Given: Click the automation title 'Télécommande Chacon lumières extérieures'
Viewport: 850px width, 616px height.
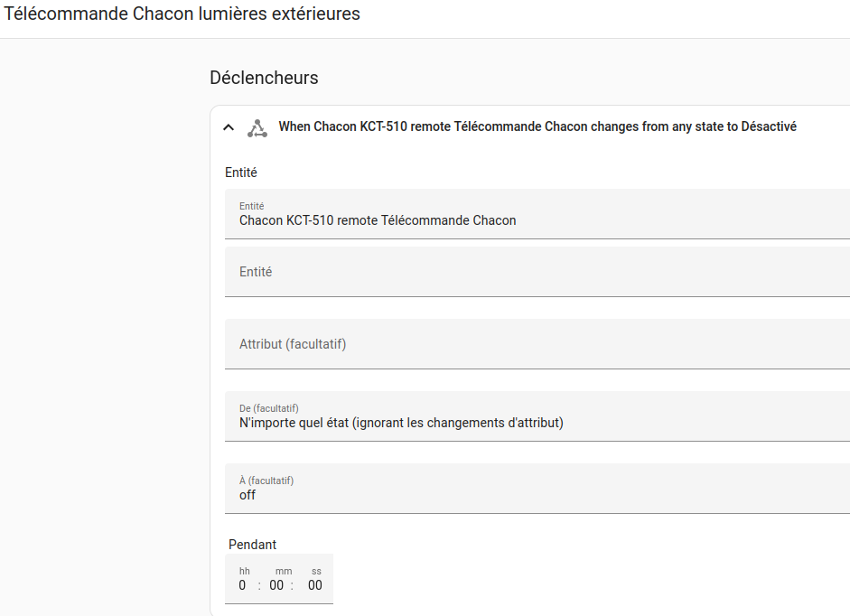Looking at the screenshot, I should (182, 14).
